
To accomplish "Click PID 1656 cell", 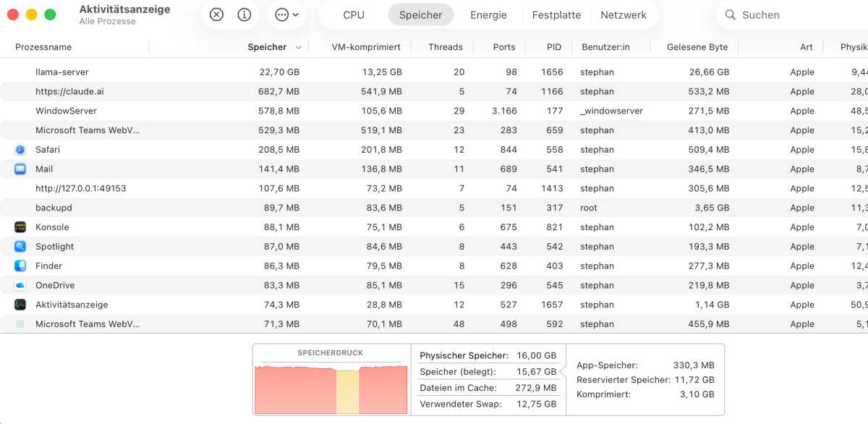I will [552, 72].
